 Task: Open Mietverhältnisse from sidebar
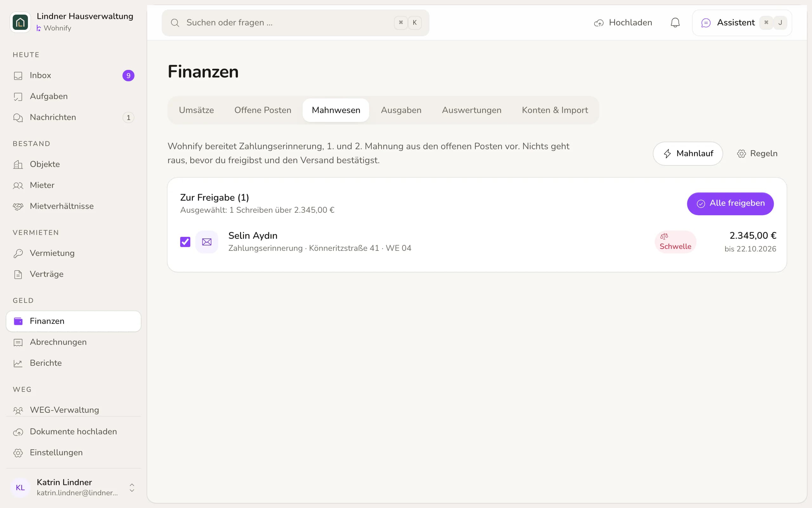[74, 206]
